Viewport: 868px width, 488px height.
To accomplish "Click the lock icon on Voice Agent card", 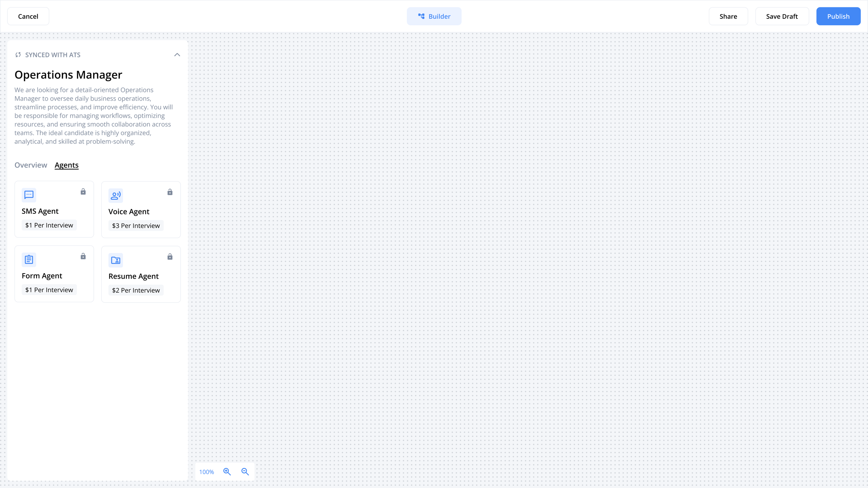I will coord(170,192).
